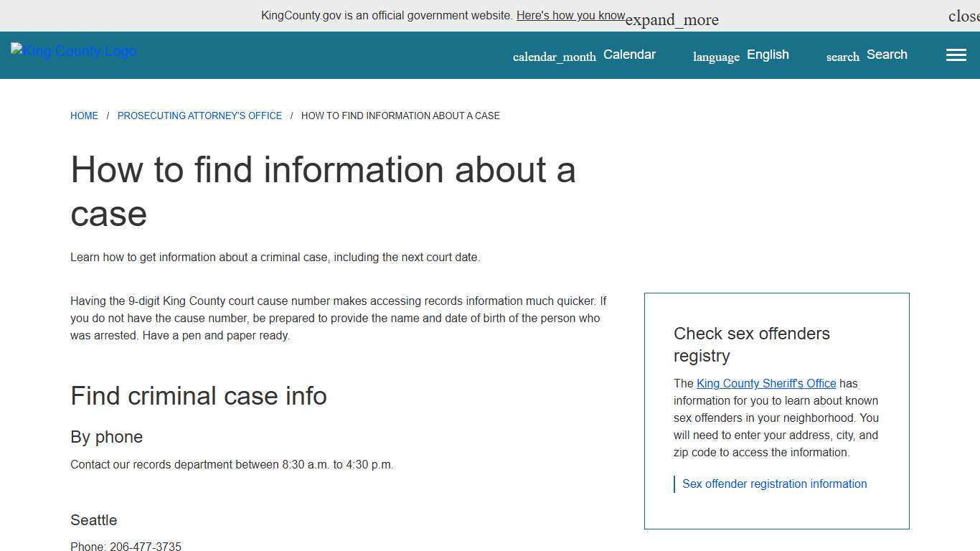Select HOME in the breadcrumb trail
The image size is (980, 551).
pos(84,116)
